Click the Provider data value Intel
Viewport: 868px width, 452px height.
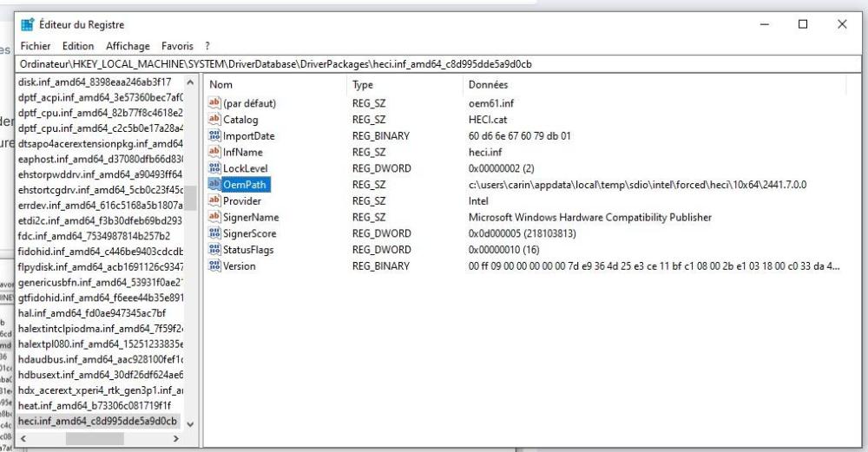[478, 200]
